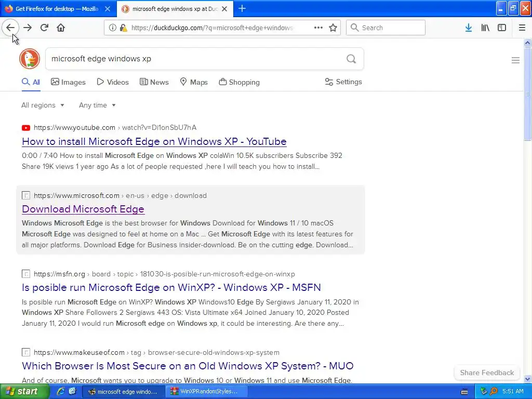Open Which Browser Is Most Secure MUO result
Screen dimensions: 532x399
188,366
